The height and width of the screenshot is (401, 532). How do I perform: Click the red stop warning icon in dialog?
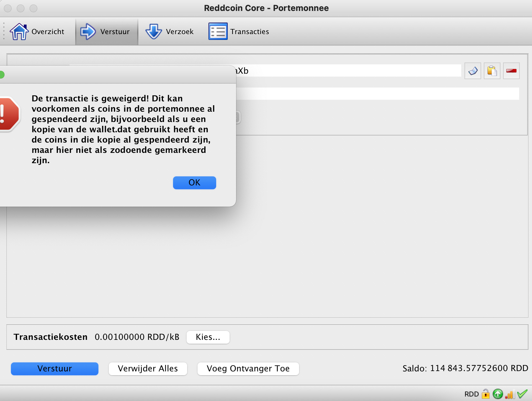point(10,114)
